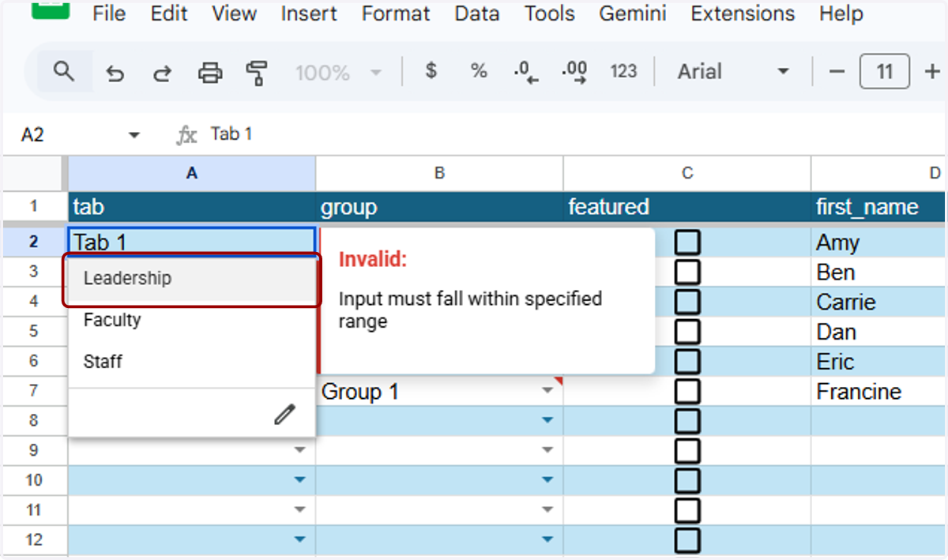
Task: Click the select-all corner box
Action: (34, 174)
